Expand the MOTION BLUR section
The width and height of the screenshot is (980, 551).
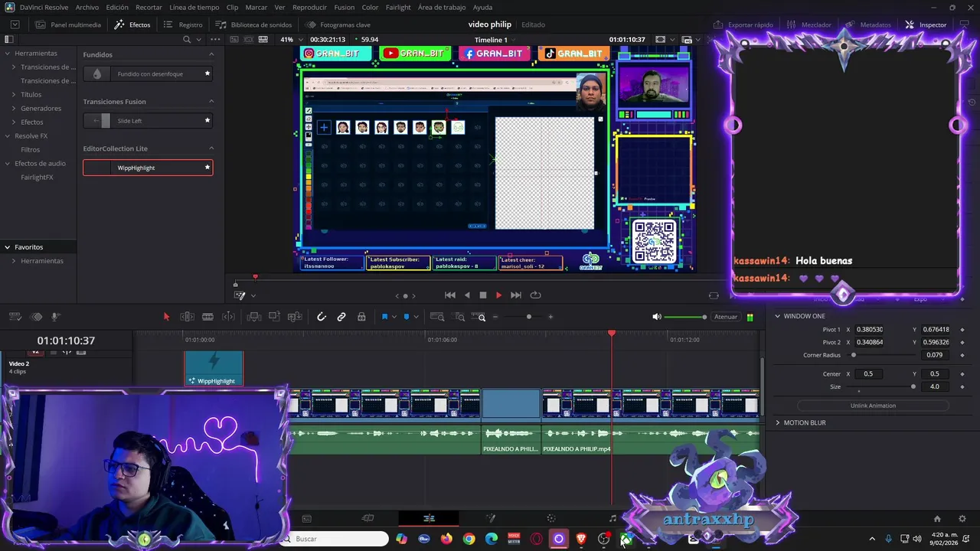(777, 422)
